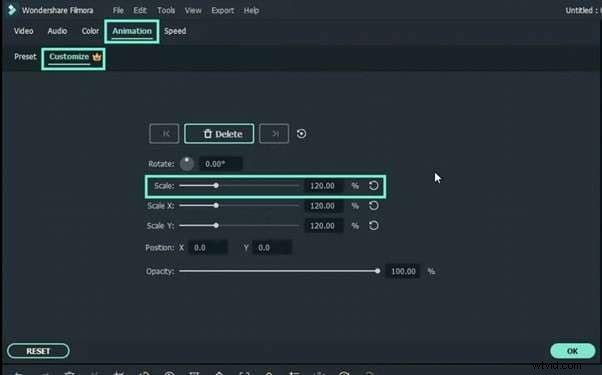This screenshot has width=602, height=375.
Task: Open the Preset sub-tab
Action: pos(25,57)
